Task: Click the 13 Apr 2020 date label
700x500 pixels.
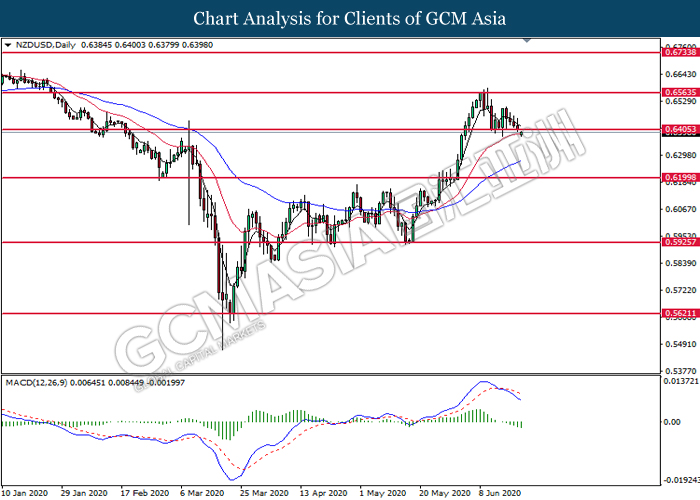Action: [x=323, y=493]
